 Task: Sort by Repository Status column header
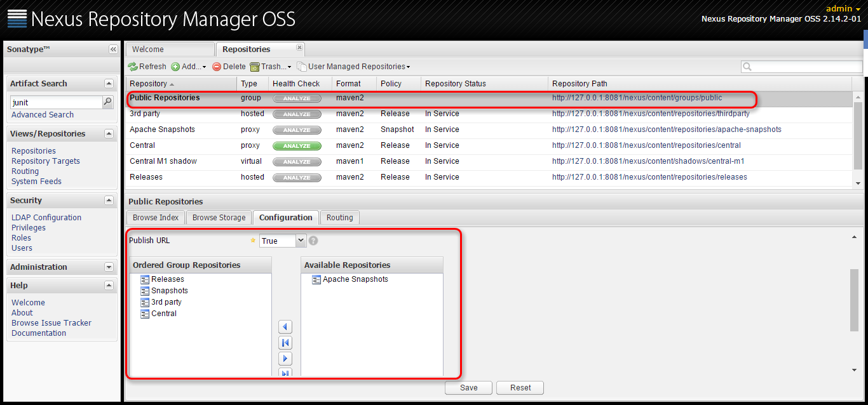click(484, 84)
